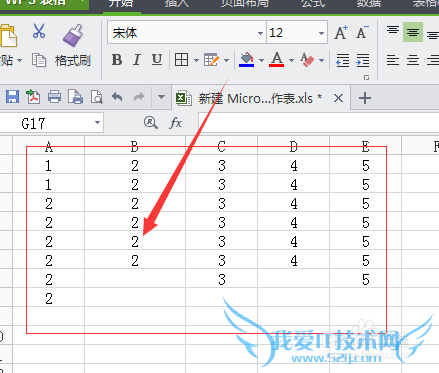Select column header B
Image resolution: width=439 pixels, height=373 pixels.
click(135, 146)
